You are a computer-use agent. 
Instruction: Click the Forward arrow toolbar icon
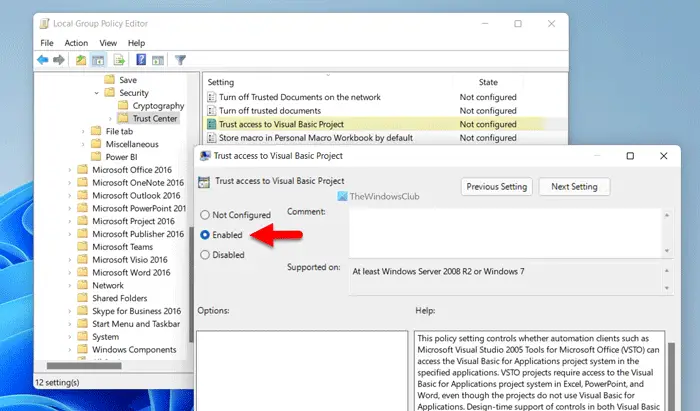pyautogui.click(x=58, y=60)
